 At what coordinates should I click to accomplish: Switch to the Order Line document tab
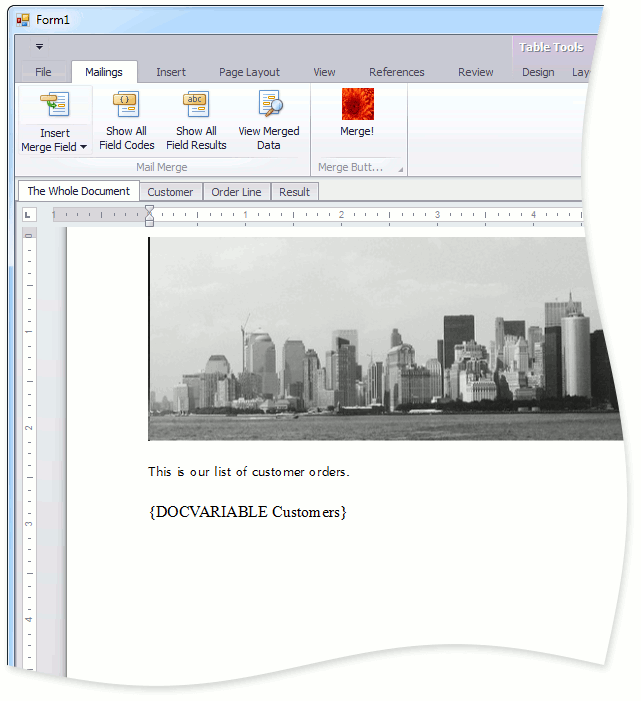point(236,192)
